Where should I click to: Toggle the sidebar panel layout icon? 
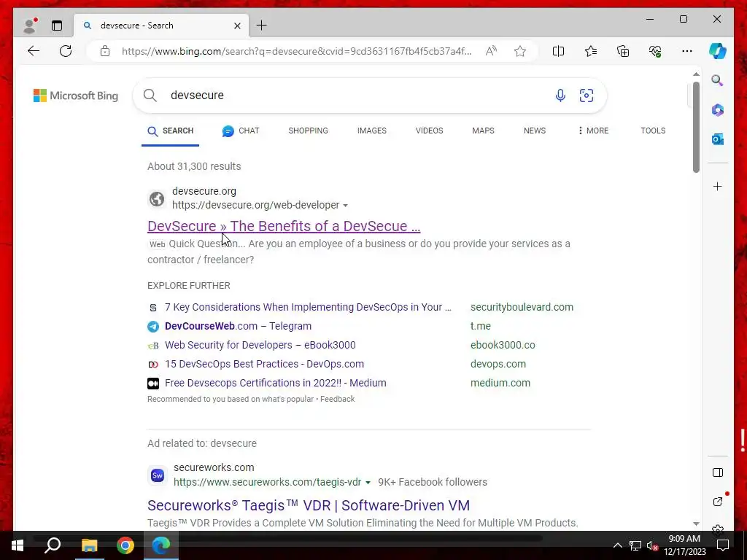coord(718,472)
